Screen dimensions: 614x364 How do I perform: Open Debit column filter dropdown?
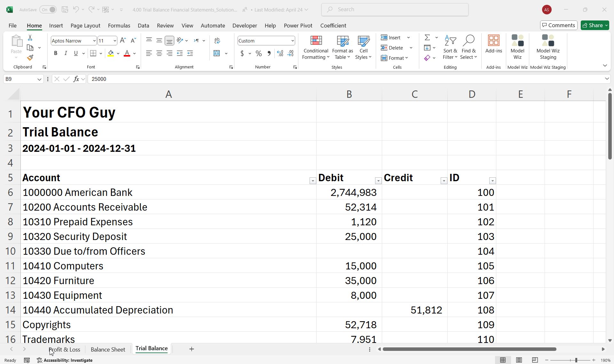[x=378, y=181]
